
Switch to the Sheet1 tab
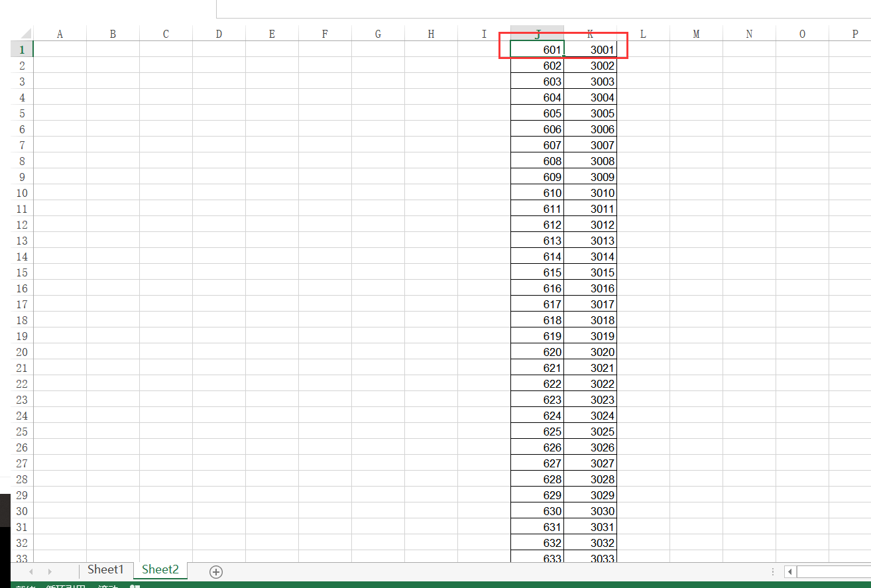tap(105, 569)
